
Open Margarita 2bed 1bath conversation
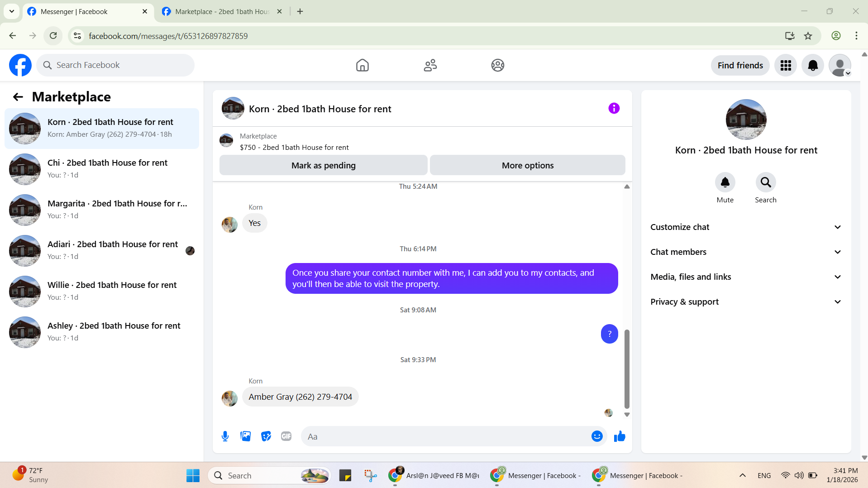point(102,210)
